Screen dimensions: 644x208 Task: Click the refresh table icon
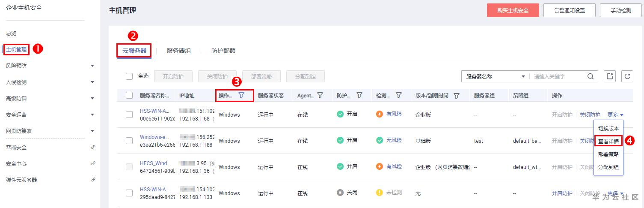627,76
